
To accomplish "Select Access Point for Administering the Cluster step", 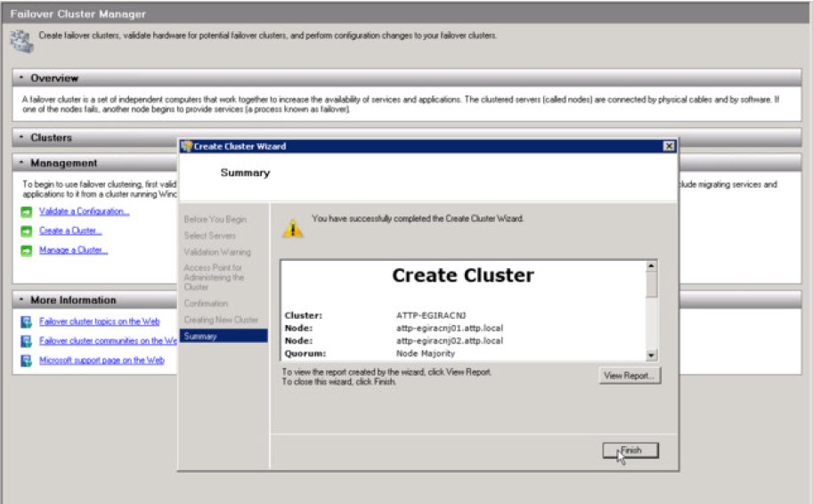I will pyautogui.click(x=214, y=277).
